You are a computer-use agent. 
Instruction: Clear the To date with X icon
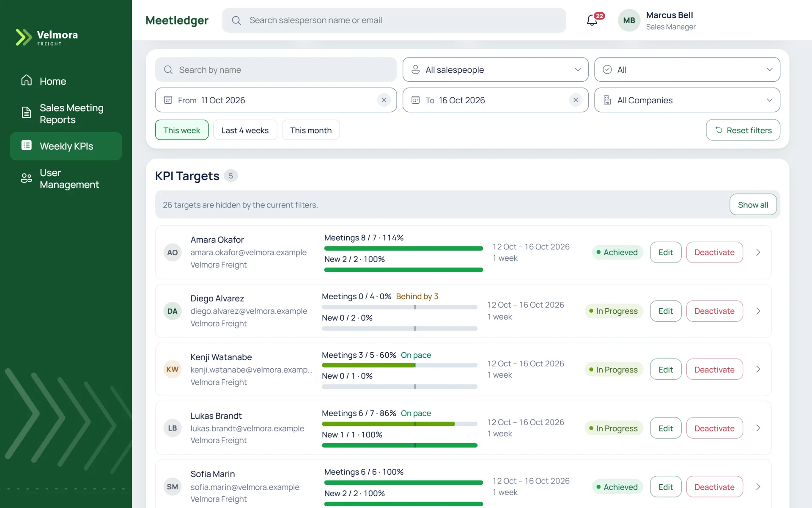pyautogui.click(x=576, y=100)
